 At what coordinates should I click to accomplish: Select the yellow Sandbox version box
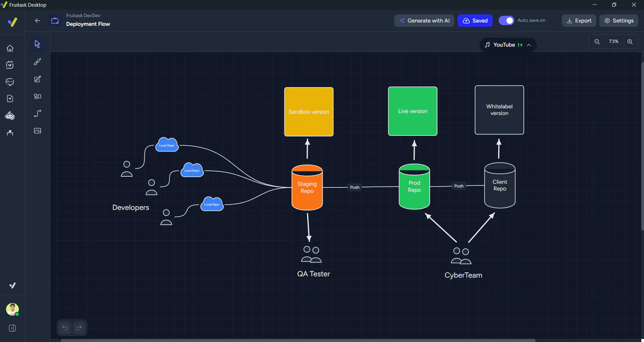309,112
